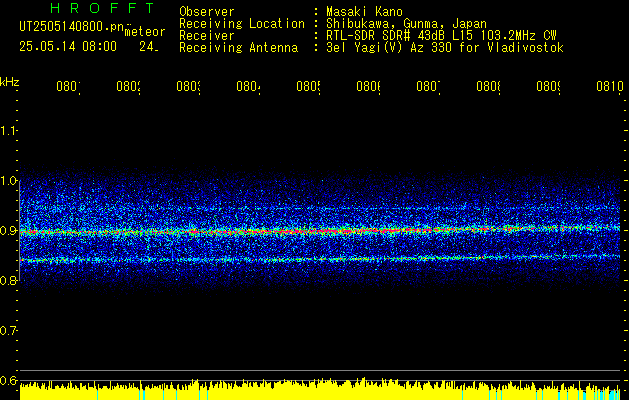
Task: Click the 0808 time axis label
Action: coord(488,87)
